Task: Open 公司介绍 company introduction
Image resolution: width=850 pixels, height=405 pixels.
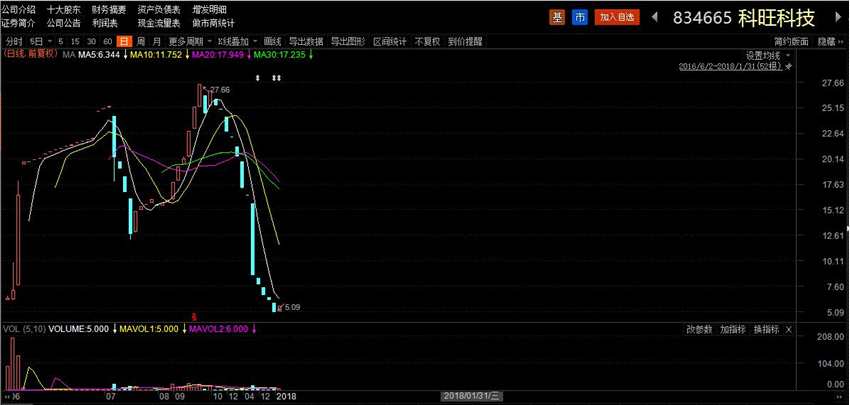Action: [x=18, y=9]
